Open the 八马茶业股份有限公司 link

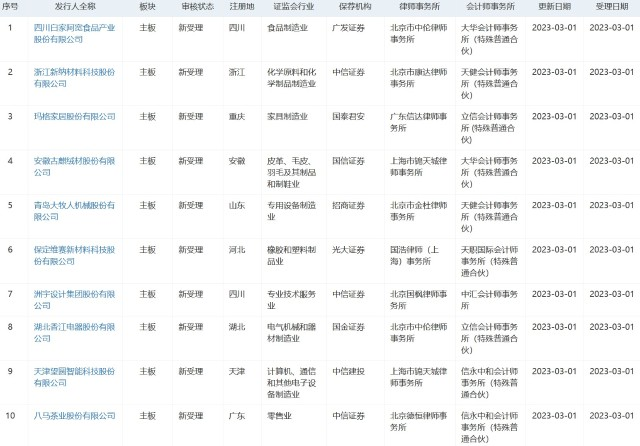(74, 416)
